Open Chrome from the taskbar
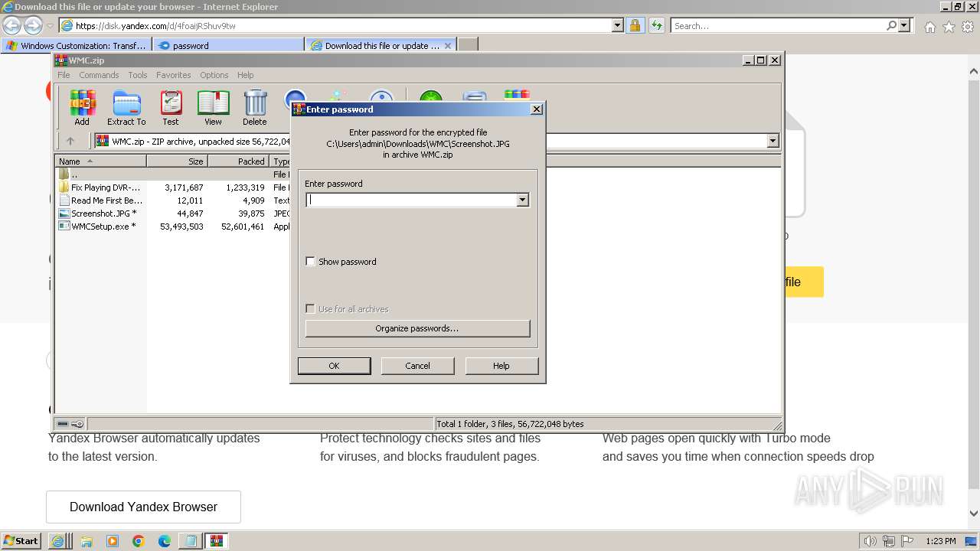The height and width of the screenshot is (551, 980). click(x=139, y=541)
